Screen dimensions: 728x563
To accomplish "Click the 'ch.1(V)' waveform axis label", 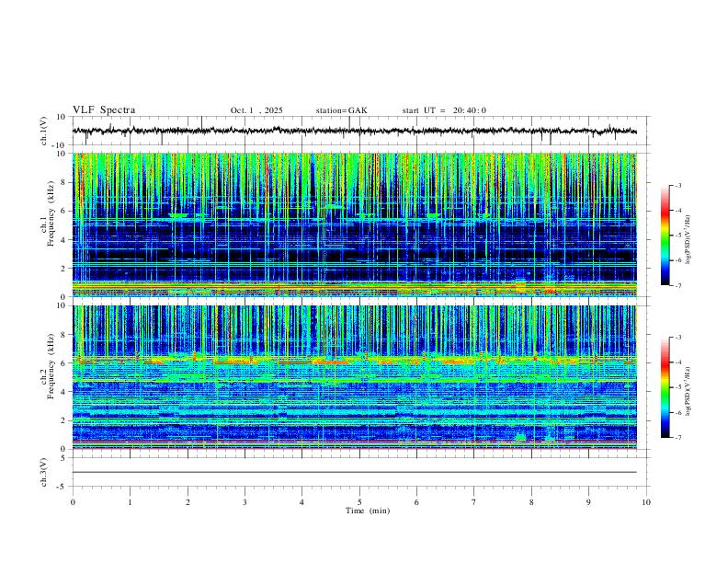I will pyautogui.click(x=44, y=131).
